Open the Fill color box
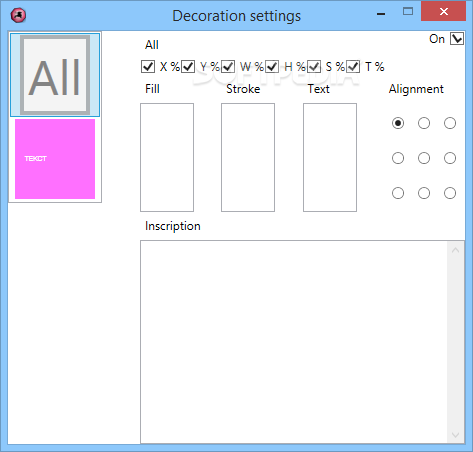The width and height of the screenshot is (473, 452). 167,157
